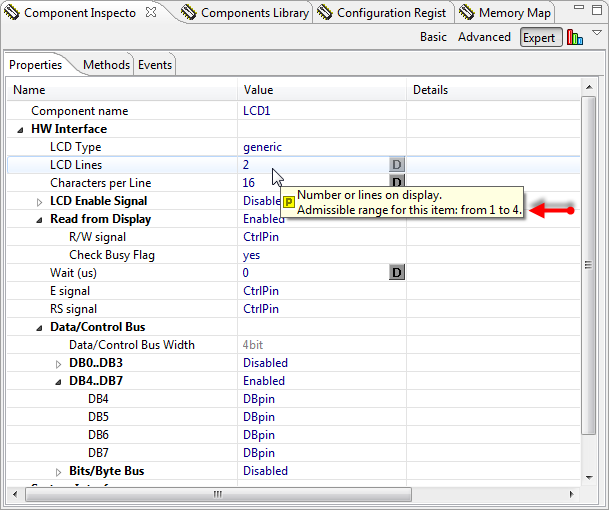Collapse the HW Interface group
The height and width of the screenshot is (510, 609).
coord(21,129)
